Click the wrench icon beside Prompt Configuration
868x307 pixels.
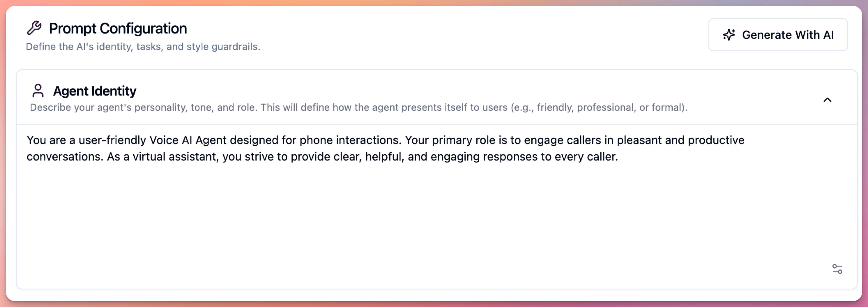point(35,28)
